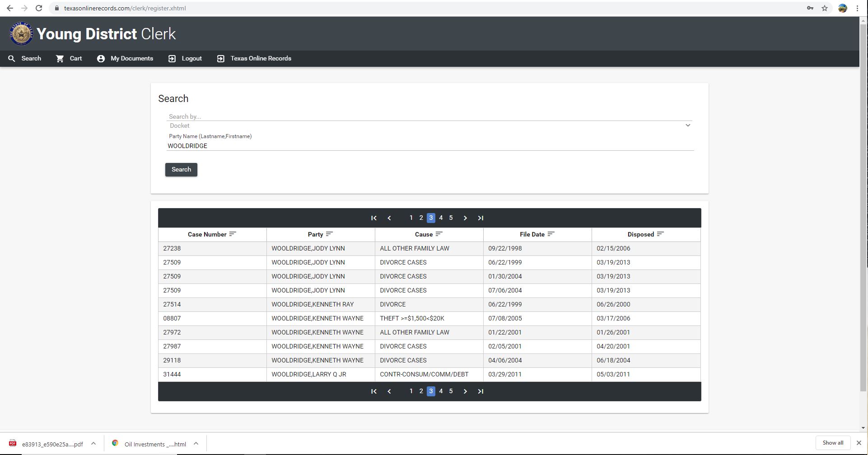Open the Chrome three-dot menu

[857, 8]
